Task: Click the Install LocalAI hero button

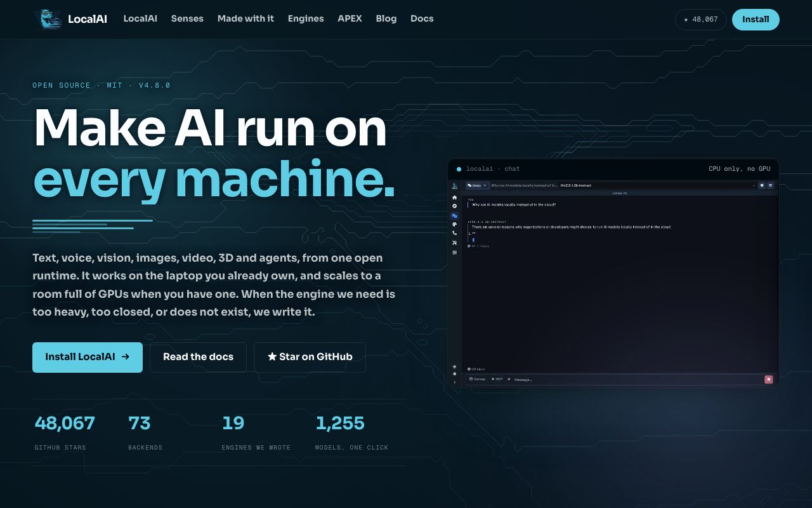Action: (88, 357)
